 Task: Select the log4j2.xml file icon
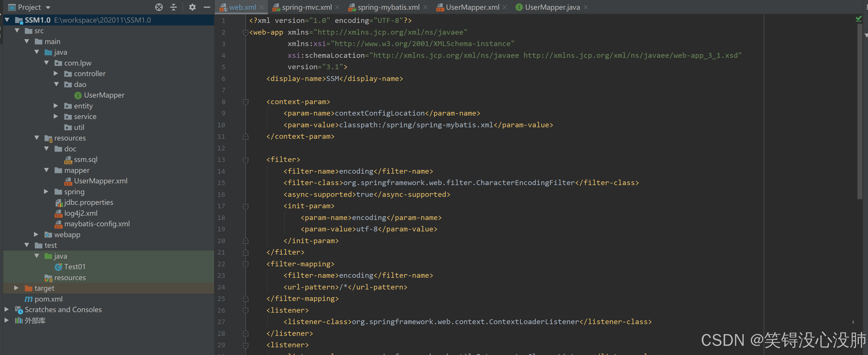coord(59,213)
